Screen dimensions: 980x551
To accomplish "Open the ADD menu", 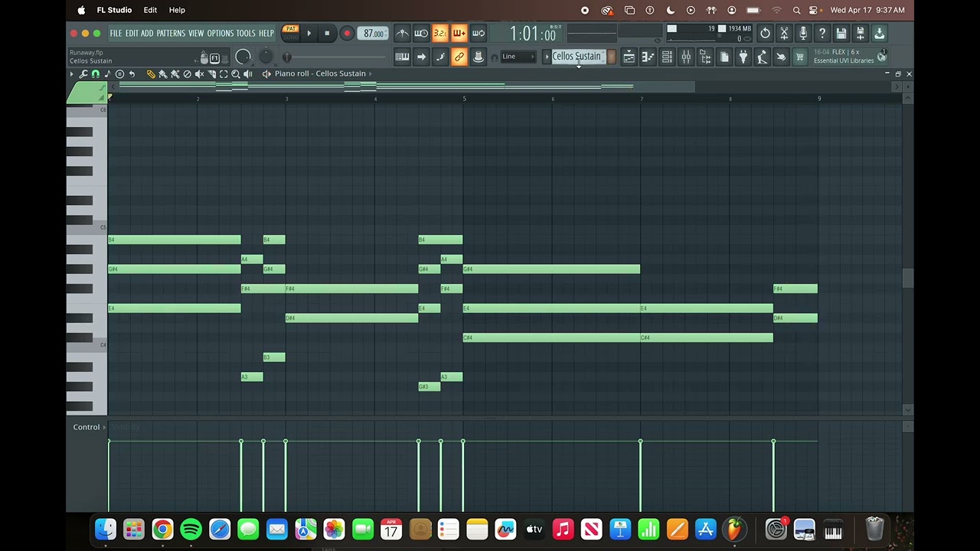I will click(x=147, y=33).
